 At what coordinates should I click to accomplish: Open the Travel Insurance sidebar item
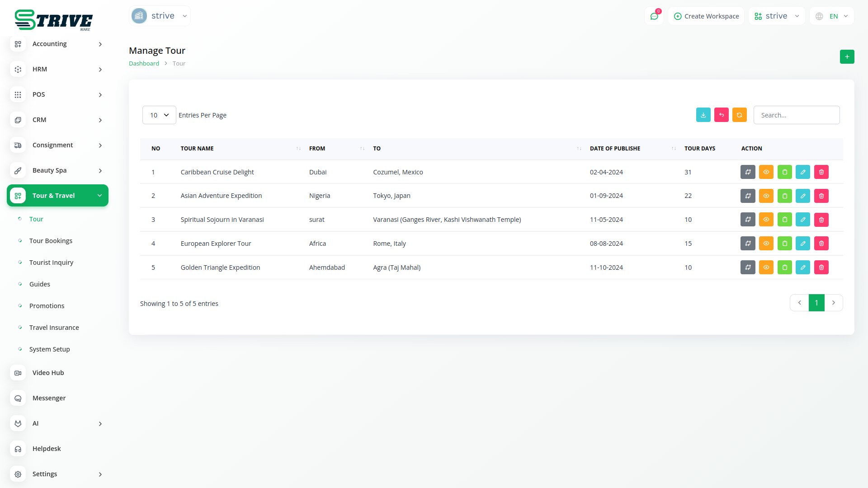point(54,328)
